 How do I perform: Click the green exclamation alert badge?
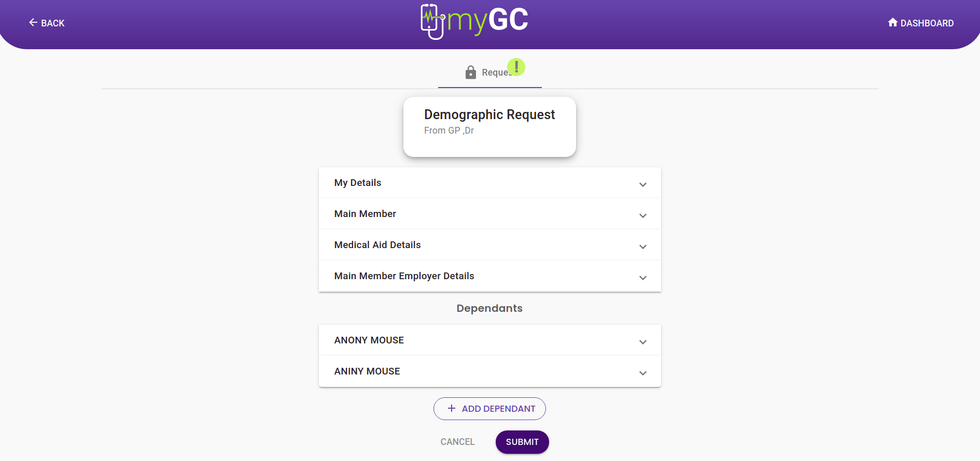pyautogui.click(x=516, y=67)
